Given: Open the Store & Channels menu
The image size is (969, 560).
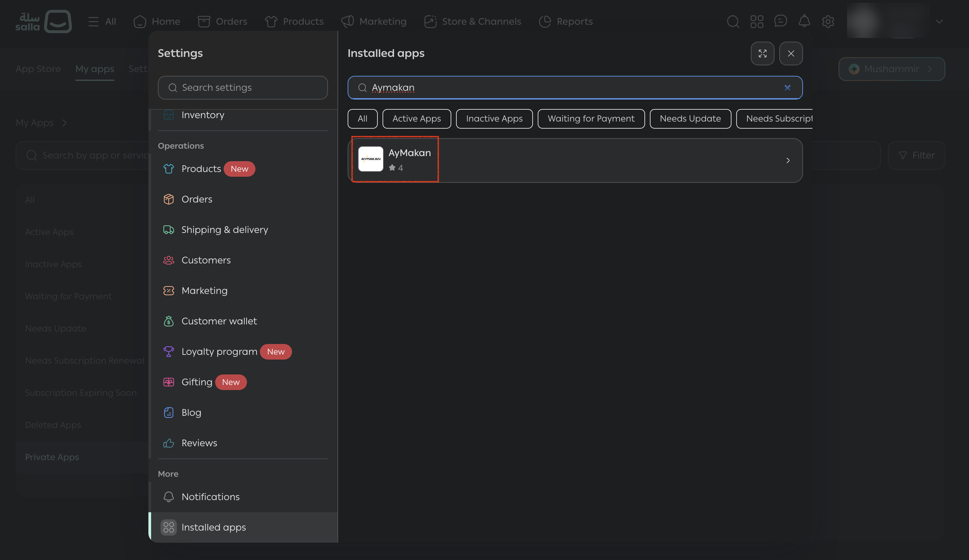Looking at the screenshot, I should click(x=473, y=22).
